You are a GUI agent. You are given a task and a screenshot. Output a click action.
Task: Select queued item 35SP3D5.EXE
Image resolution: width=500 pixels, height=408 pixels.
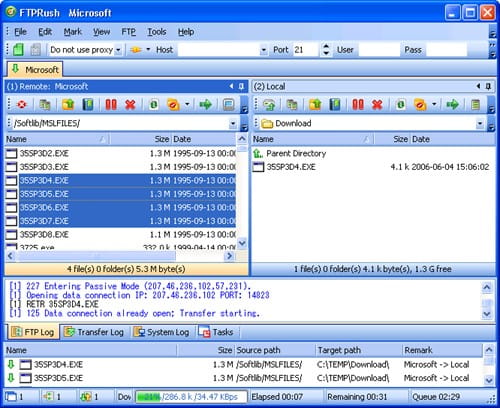click(243, 378)
